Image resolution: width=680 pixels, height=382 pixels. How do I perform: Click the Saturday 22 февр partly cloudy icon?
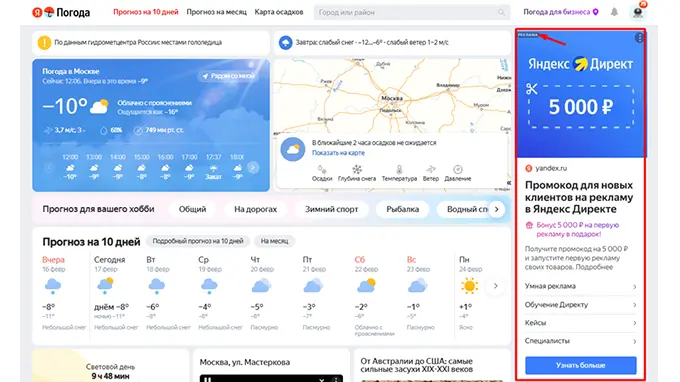tap(366, 286)
